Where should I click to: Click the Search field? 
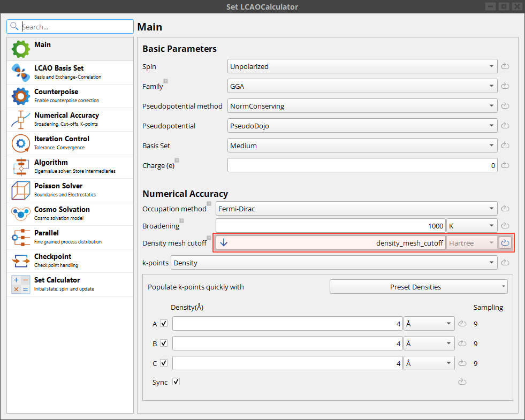coord(70,26)
